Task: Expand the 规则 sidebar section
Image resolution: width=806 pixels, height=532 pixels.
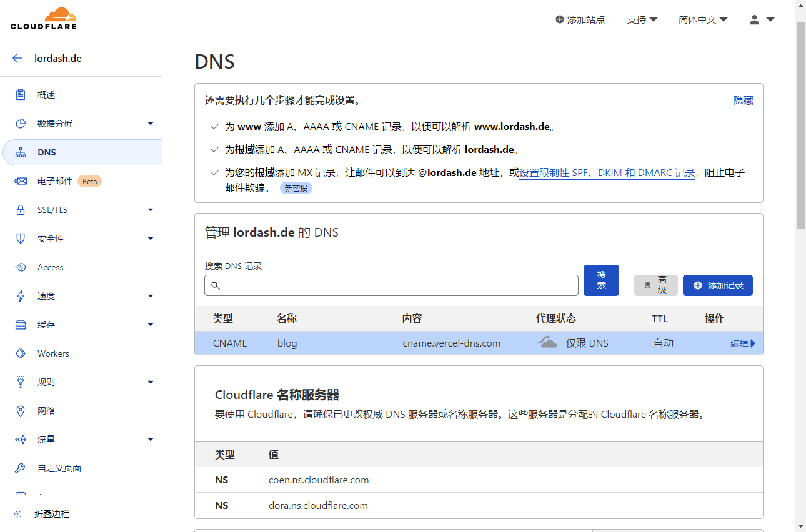Action: (151, 382)
